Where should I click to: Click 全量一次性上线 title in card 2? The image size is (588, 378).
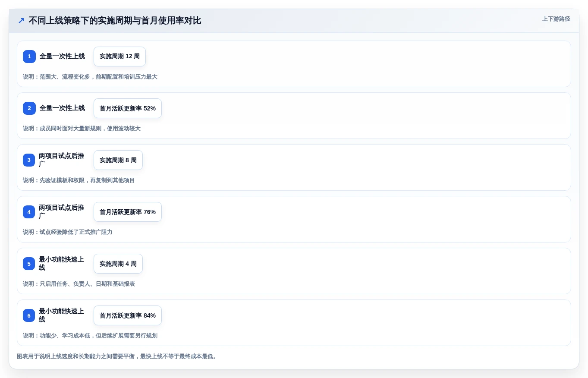62,108
